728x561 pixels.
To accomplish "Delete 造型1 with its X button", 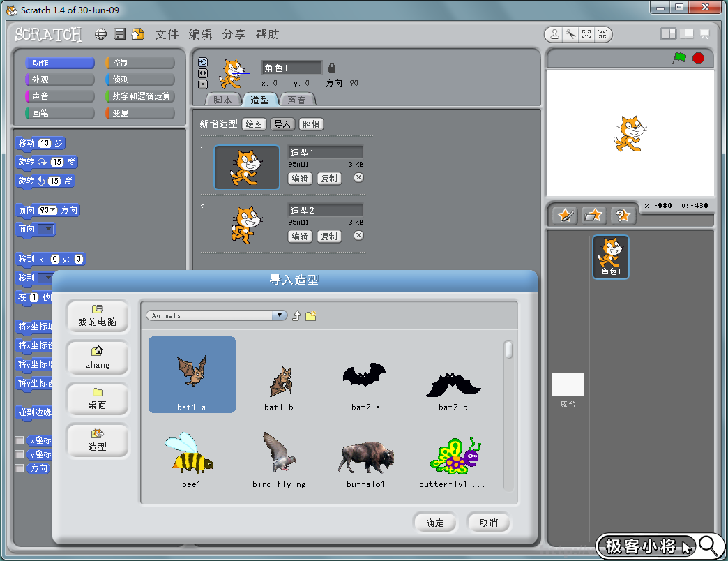I will pyautogui.click(x=358, y=178).
